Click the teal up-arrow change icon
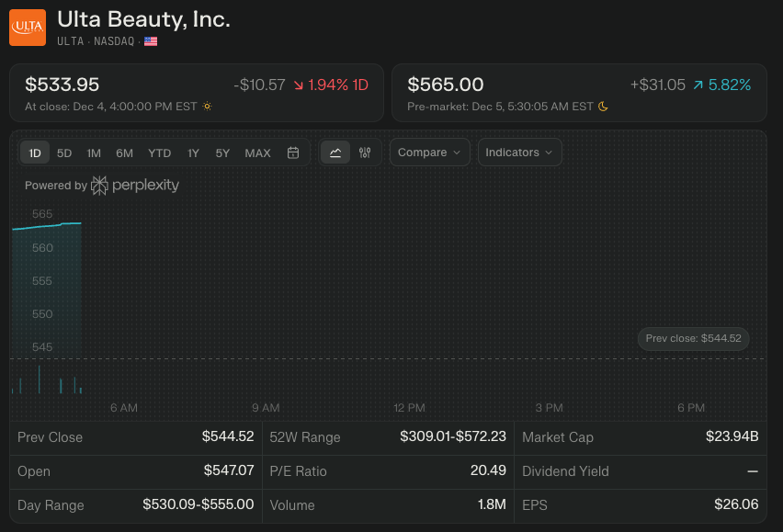 coord(698,85)
